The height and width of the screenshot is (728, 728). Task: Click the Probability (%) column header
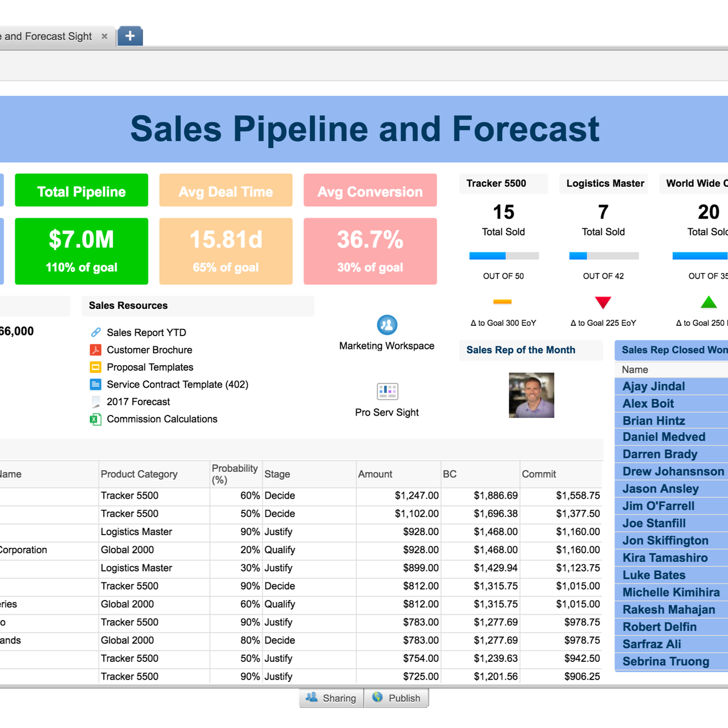(235, 474)
